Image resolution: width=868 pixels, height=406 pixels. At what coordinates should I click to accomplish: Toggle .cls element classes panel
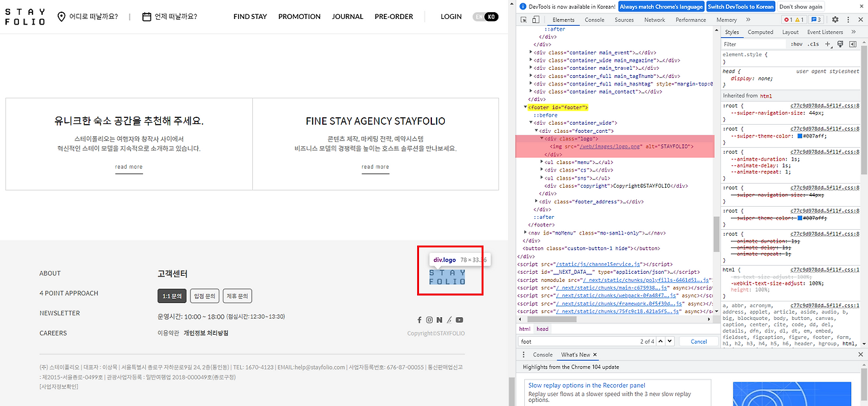click(813, 44)
